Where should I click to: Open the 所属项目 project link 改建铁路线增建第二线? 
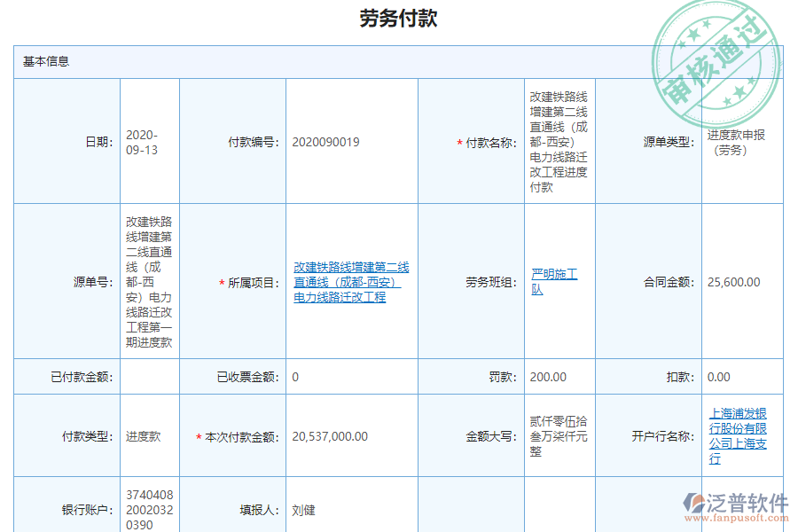click(348, 281)
